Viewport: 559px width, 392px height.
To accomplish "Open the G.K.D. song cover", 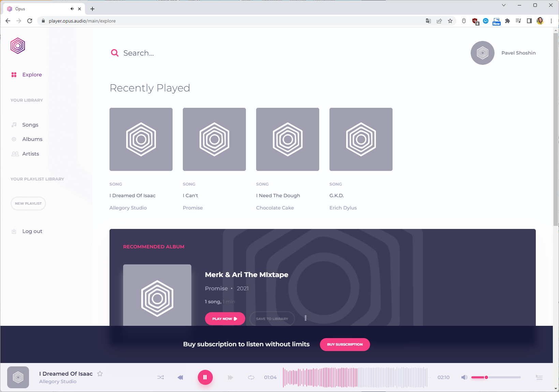I will 361,139.
